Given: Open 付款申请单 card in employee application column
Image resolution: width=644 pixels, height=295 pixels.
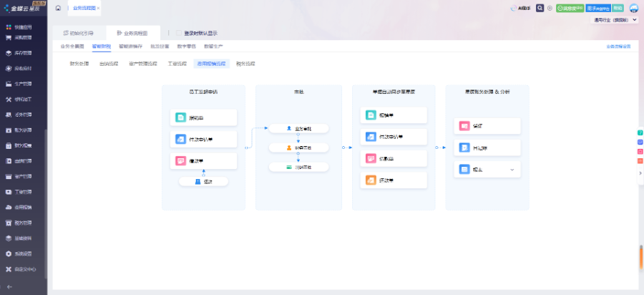Looking at the screenshot, I should coord(204,140).
